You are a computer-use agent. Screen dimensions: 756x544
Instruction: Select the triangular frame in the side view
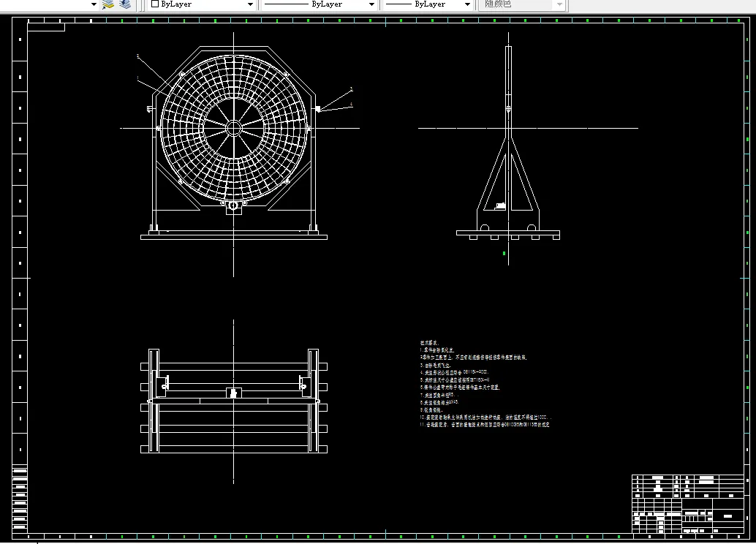coord(508,175)
